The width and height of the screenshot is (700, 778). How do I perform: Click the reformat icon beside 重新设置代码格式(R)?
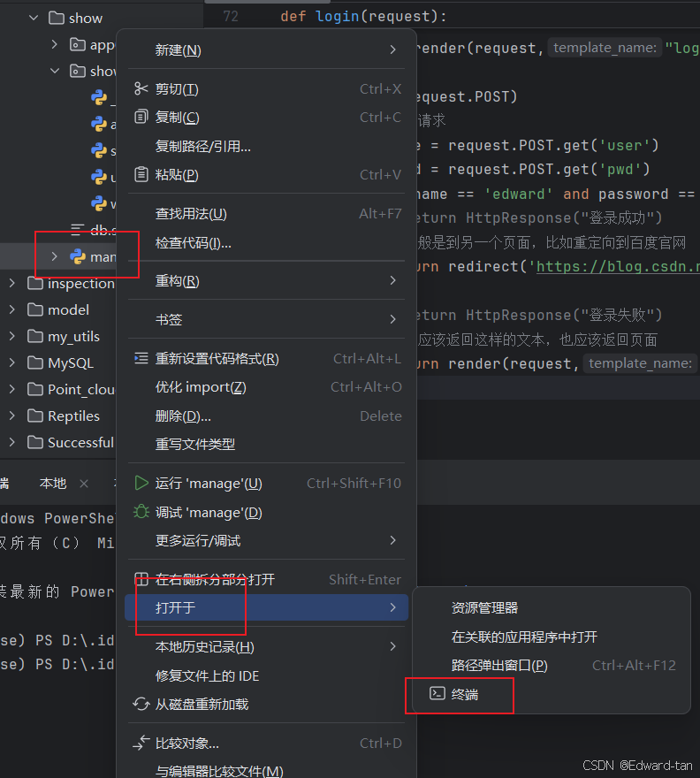pyautogui.click(x=141, y=358)
